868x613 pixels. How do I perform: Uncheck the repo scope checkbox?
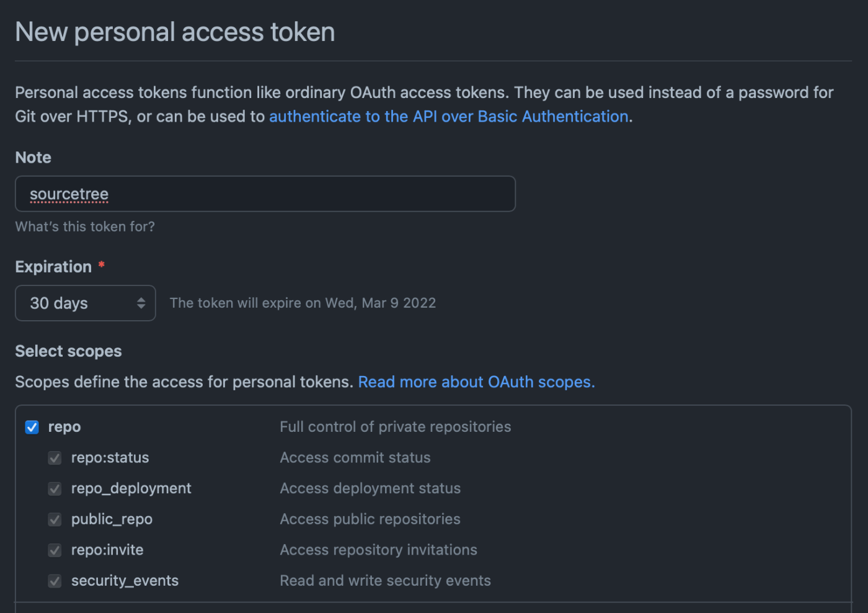32,427
